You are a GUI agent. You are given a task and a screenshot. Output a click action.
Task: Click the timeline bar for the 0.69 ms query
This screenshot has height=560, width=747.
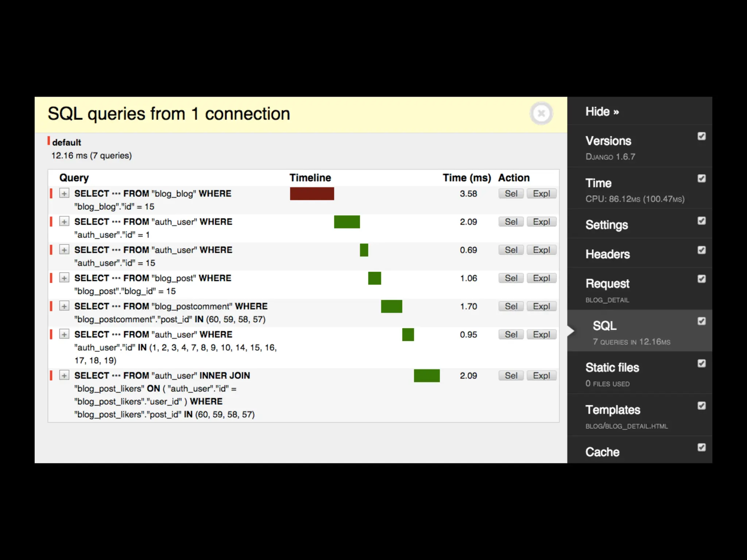point(364,250)
